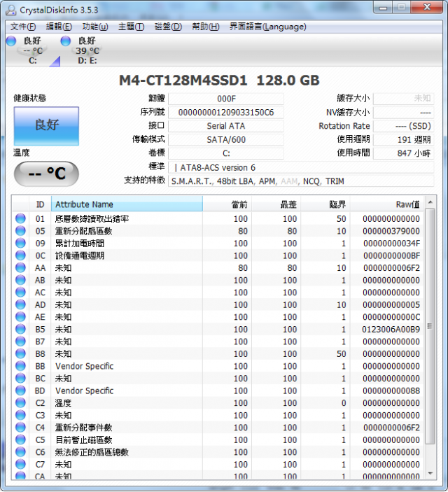Open the 界面語言(Language) menu

point(268,27)
